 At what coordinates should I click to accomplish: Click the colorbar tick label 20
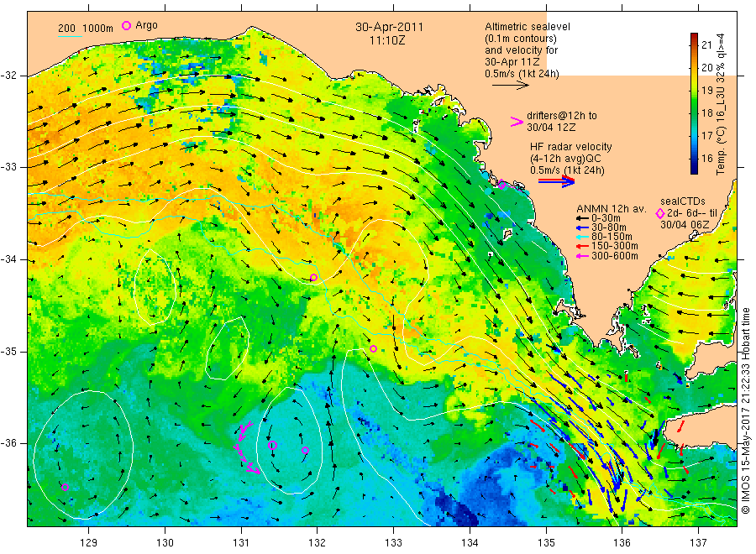[706, 68]
